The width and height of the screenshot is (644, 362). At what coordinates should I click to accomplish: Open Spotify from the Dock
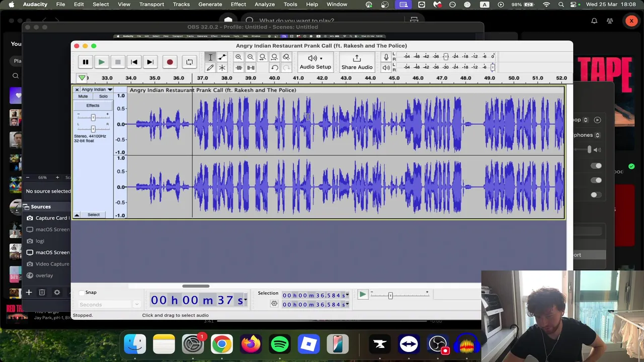(x=280, y=344)
